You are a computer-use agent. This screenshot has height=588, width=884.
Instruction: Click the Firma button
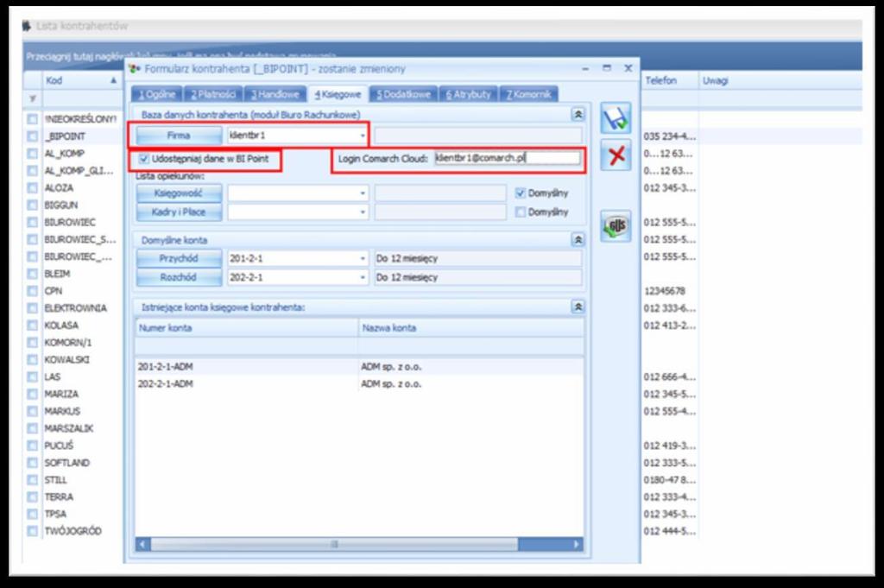click(179, 136)
